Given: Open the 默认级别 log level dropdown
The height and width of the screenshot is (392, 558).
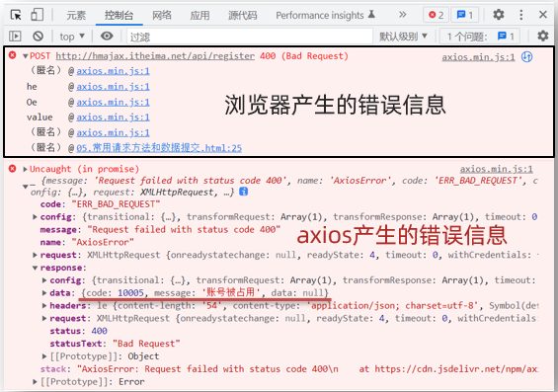Looking at the screenshot, I should 403,37.
